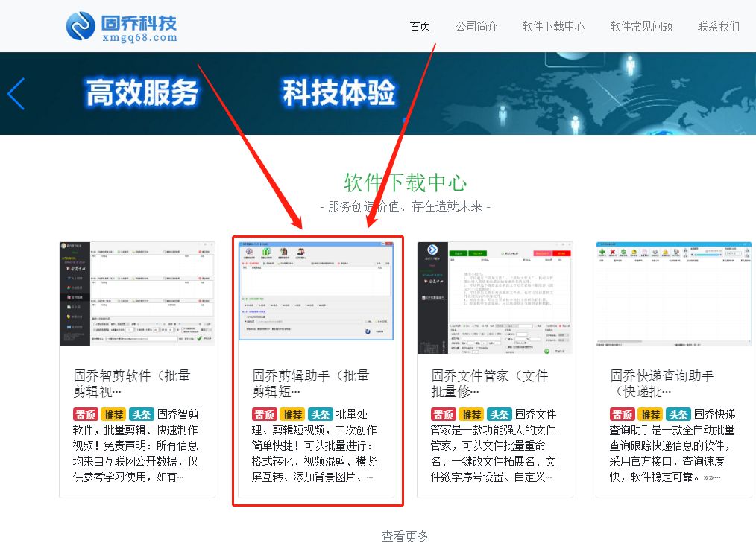756x546 pixels.
Task: Click the 推荐 badge on 固乔文件管家 card
Action: coord(471,414)
